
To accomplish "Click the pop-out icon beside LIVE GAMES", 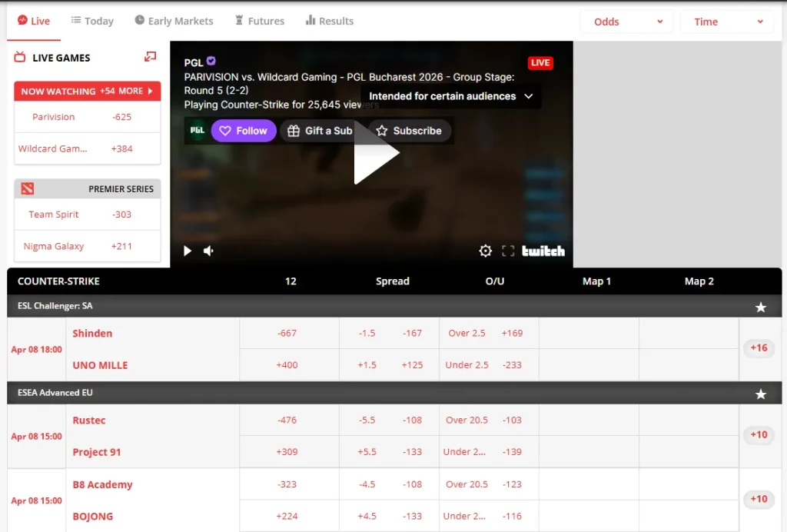I will click(x=149, y=57).
